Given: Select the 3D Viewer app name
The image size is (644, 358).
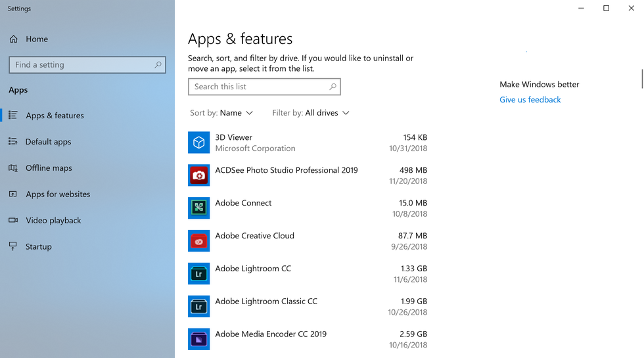Looking at the screenshot, I should point(234,137).
